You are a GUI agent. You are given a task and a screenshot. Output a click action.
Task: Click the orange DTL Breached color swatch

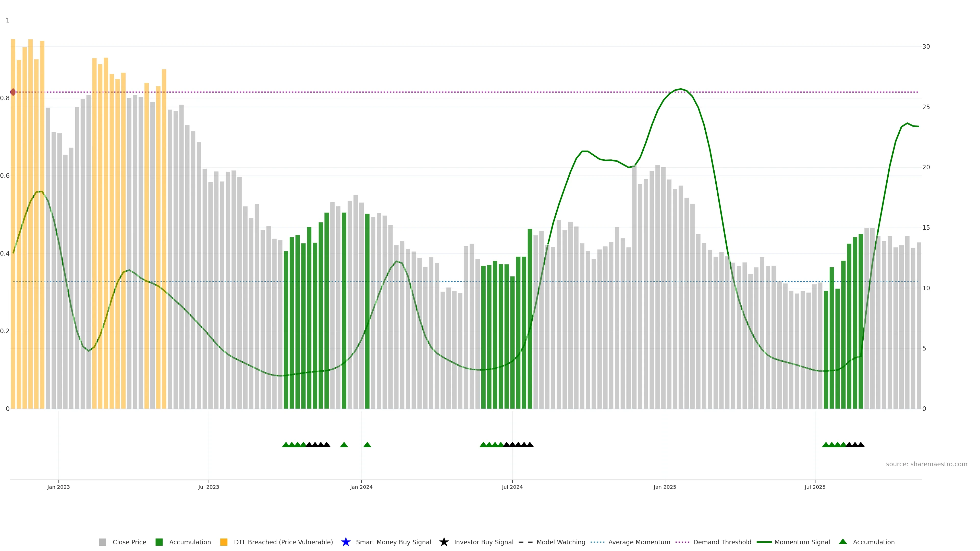(x=224, y=542)
